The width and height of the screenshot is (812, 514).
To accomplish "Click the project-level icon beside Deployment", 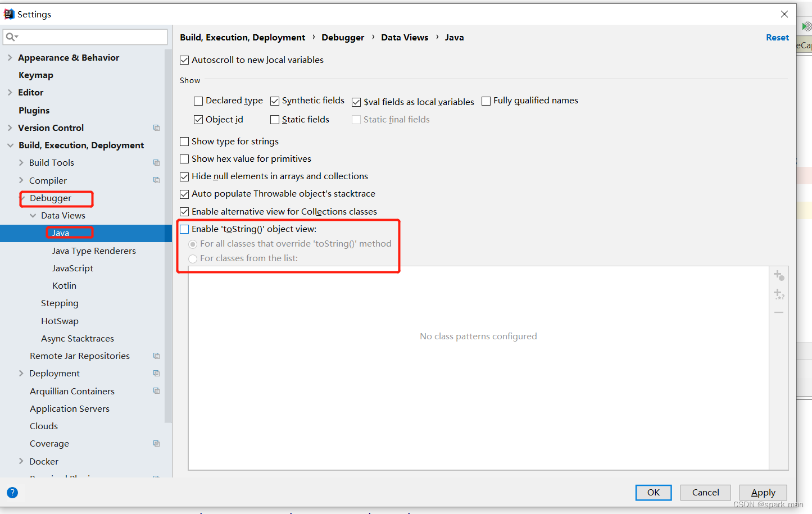I will (156, 374).
